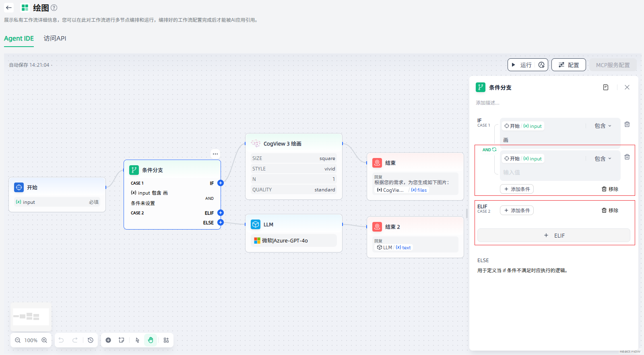644x355 pixels.
Task: Click the back arrow beside 绘图
Action: click(x=9, y=8)
